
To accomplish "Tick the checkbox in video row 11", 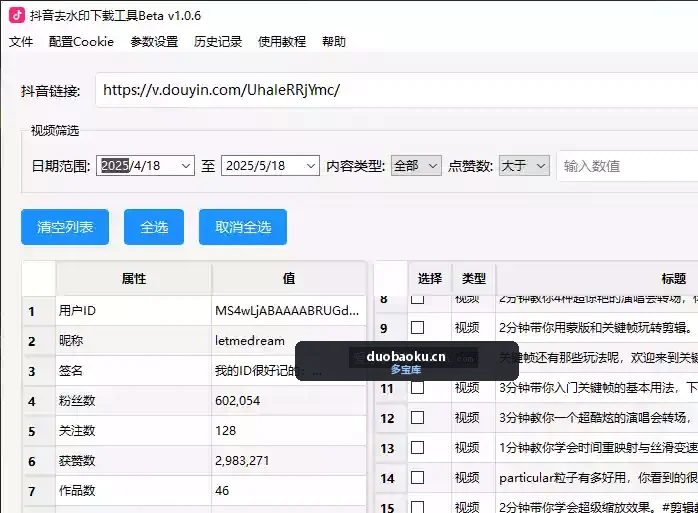I will click(418, 388).
